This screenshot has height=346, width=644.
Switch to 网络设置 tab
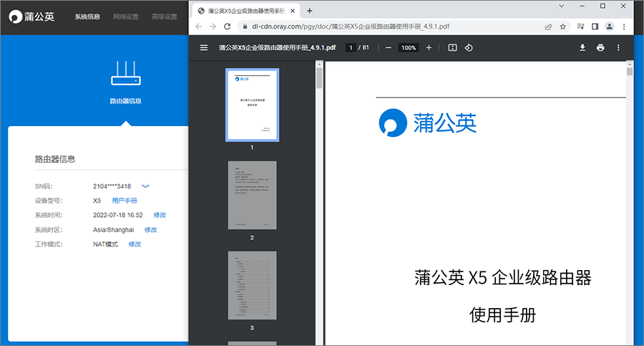click(126, 17)
